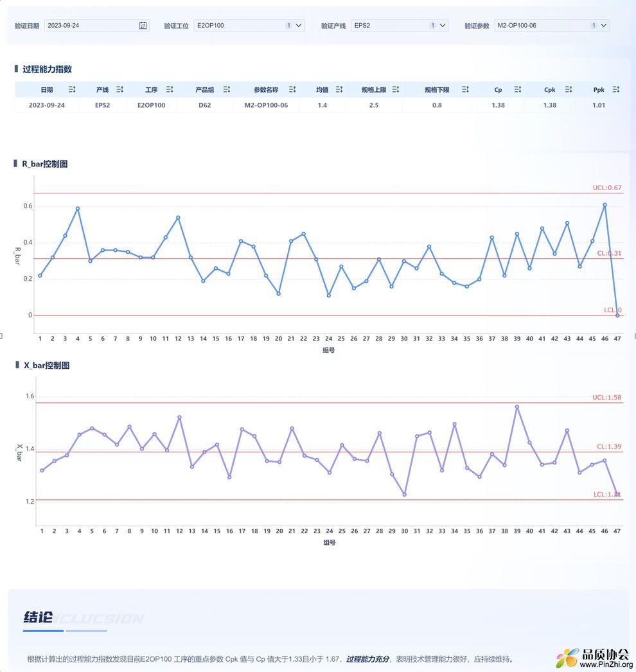Select the EPS2 cell in the table
Screen dimensions: 636x672
pyautogui.click(x=102, y=105)
